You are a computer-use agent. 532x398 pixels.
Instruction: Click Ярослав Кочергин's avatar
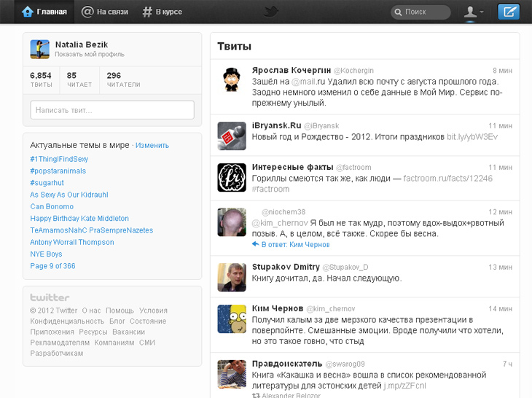click(232, 80)
